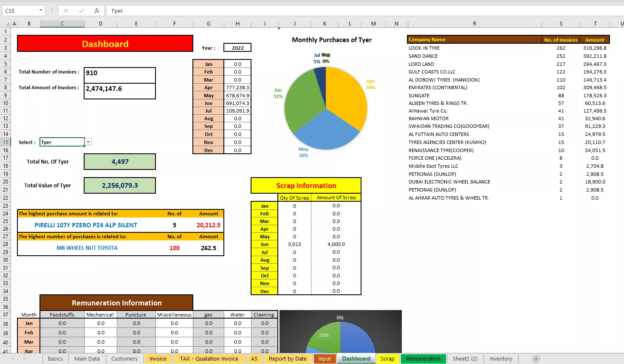Screen dimensions: 624x364
Task: Click the Foodstuffs column header
Action: click(x=62, y=315)
